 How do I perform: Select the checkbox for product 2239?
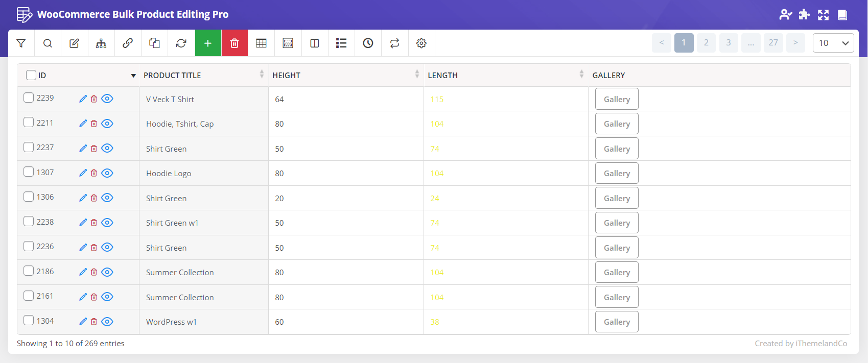[x=29, y=98]
